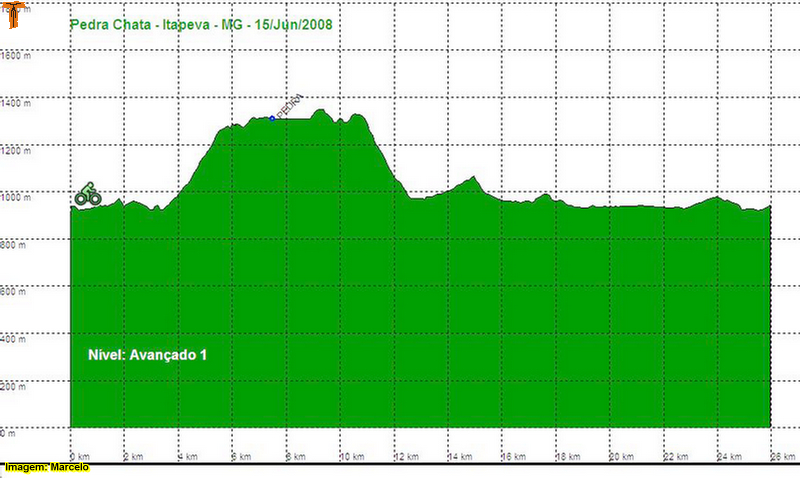Click the '22 km' distance axis label
Image resolution: width=800 pixels, height=478 pixels.
(x=676, y=457)
